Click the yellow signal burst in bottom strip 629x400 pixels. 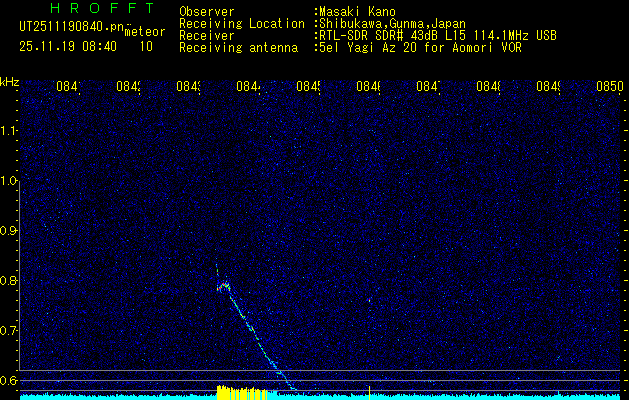(x=243, y=392)
